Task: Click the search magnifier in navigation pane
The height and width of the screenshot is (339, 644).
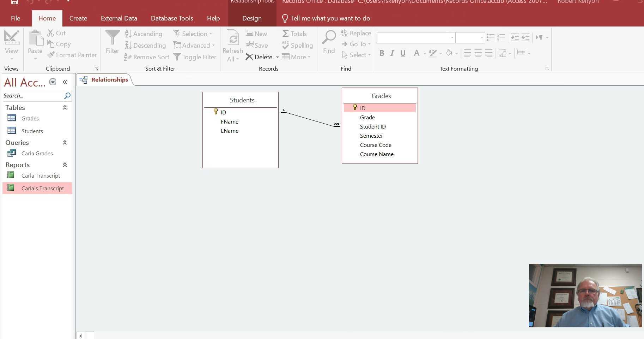Action: pyautogui.click(x=67, y=96)
